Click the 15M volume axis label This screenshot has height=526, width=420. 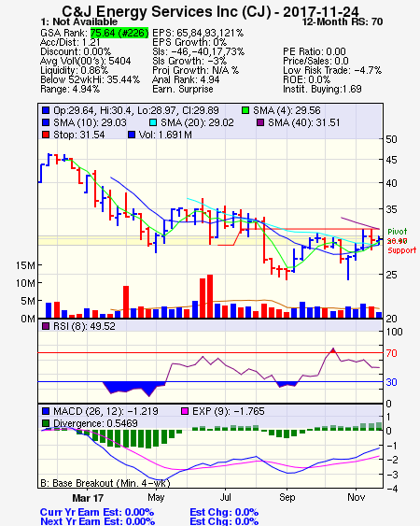point(25,265)
